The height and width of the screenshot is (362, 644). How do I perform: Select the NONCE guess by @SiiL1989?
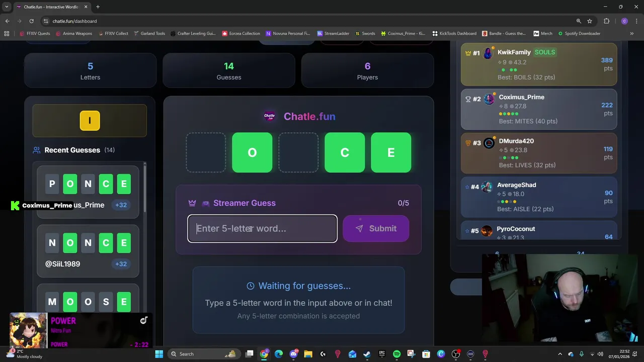88,250
